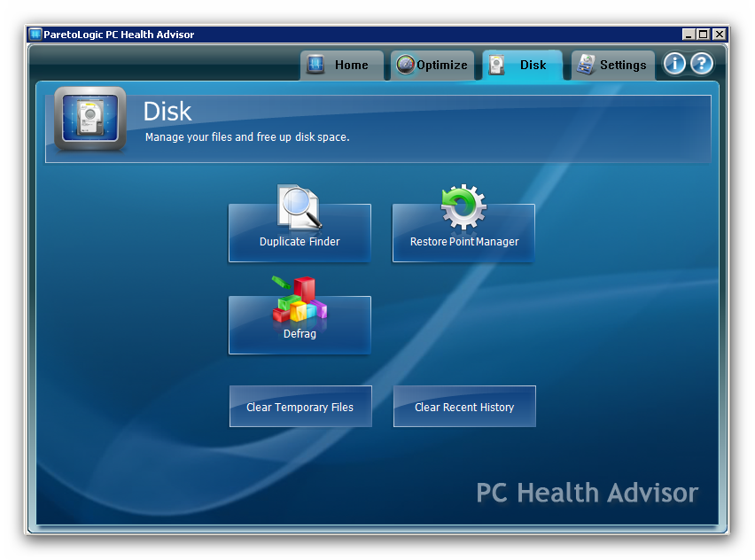Click 'Manage your files and free up disk space.'
755x560 pixels.
pos(247,137)
